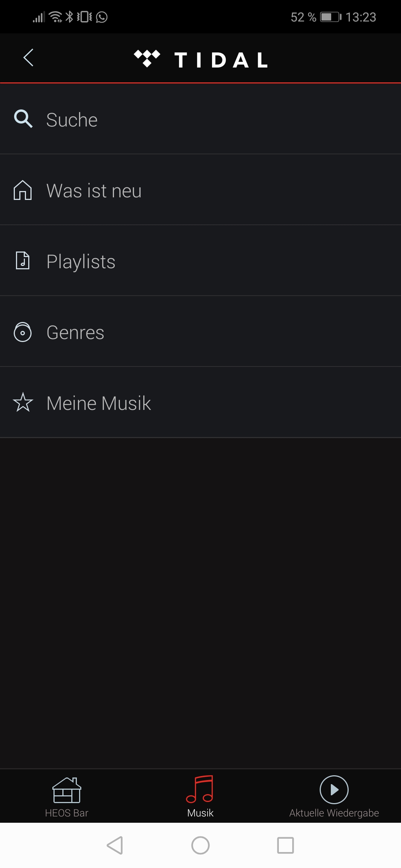Tap the disc icon beside Genres
Viewport: 401px width, 868px height.
[23, 332]
